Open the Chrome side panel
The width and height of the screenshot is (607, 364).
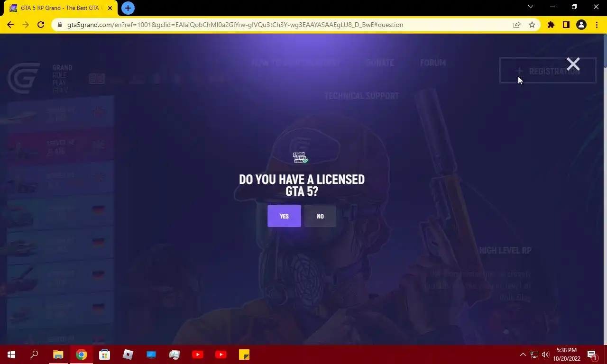pos(566,25)
